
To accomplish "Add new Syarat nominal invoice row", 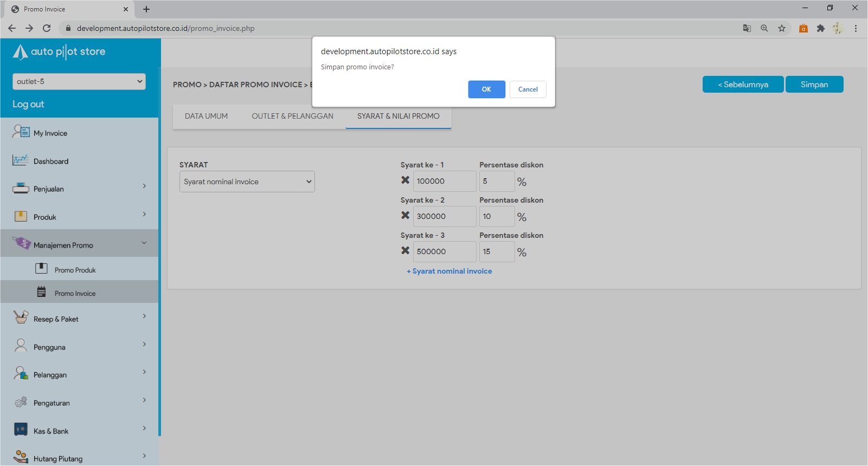I will (x=449, y=271).
